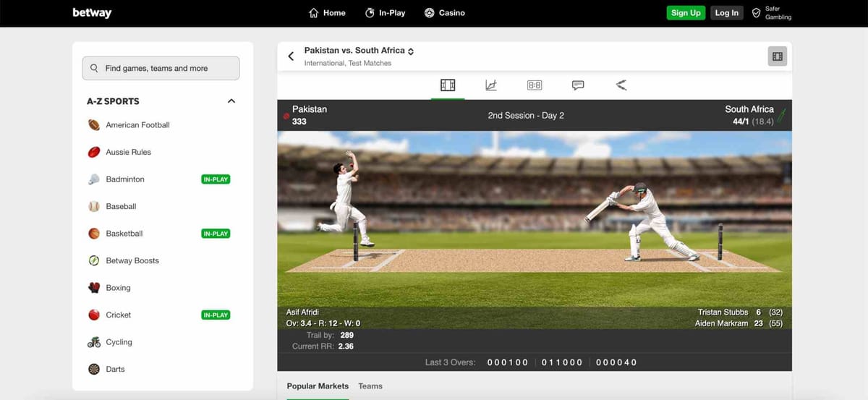Viewport: 868px width, 400px height.
Task: Select Aussie Rules sport
Action: [128, 152]
